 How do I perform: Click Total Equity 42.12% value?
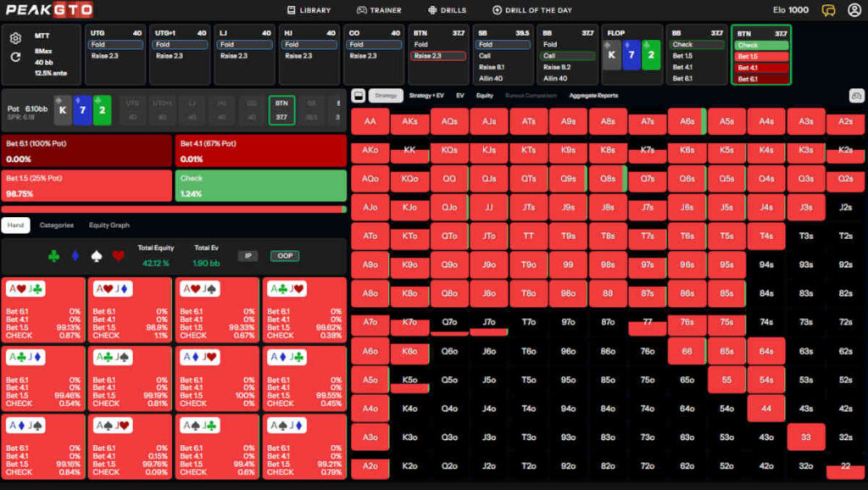tap(156, 264)
